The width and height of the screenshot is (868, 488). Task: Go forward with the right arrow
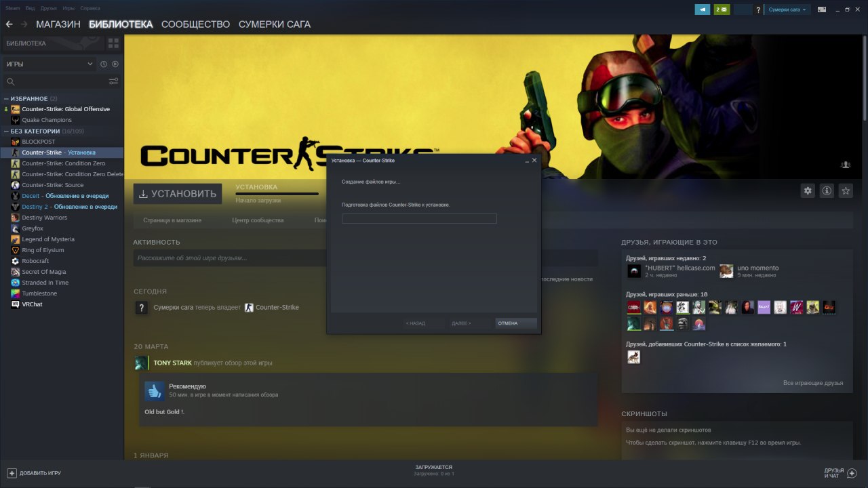coord(24,24)
